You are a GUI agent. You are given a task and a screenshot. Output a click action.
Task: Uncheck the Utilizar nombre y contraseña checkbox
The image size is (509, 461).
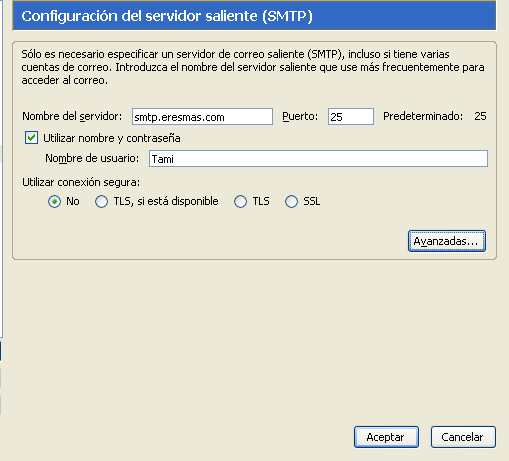click(x=31, y=138)
